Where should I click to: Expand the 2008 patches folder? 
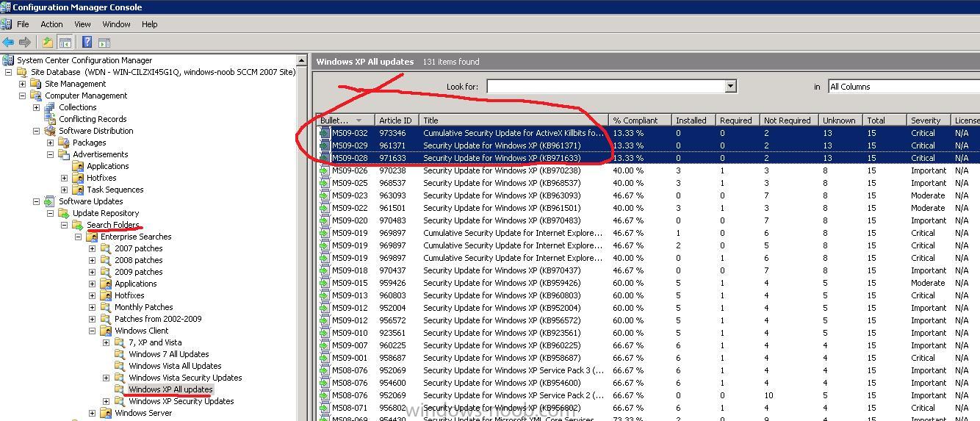coord(92,260)
